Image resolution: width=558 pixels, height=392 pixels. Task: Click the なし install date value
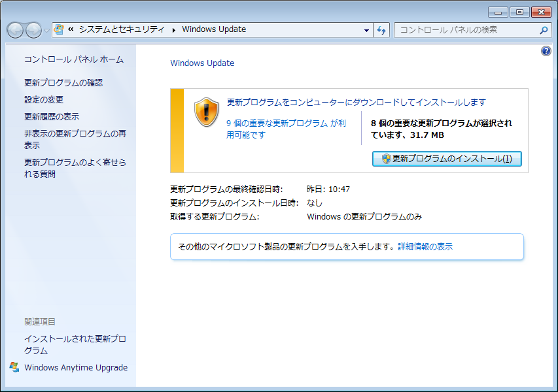315,203
